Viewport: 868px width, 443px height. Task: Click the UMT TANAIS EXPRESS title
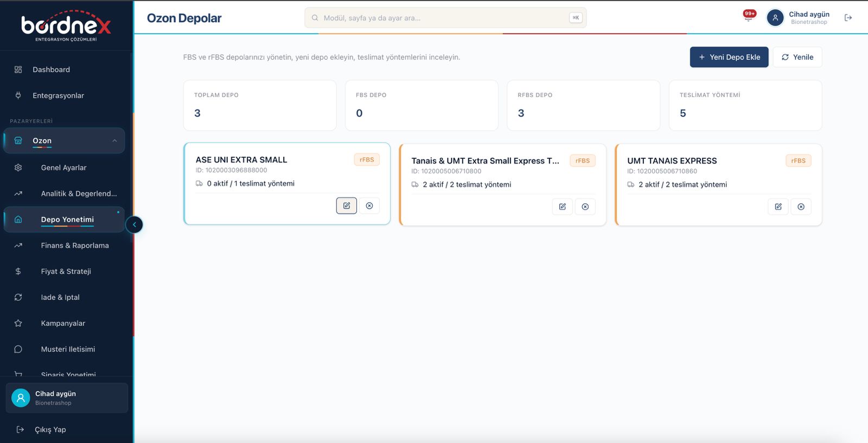pos(672,160)
